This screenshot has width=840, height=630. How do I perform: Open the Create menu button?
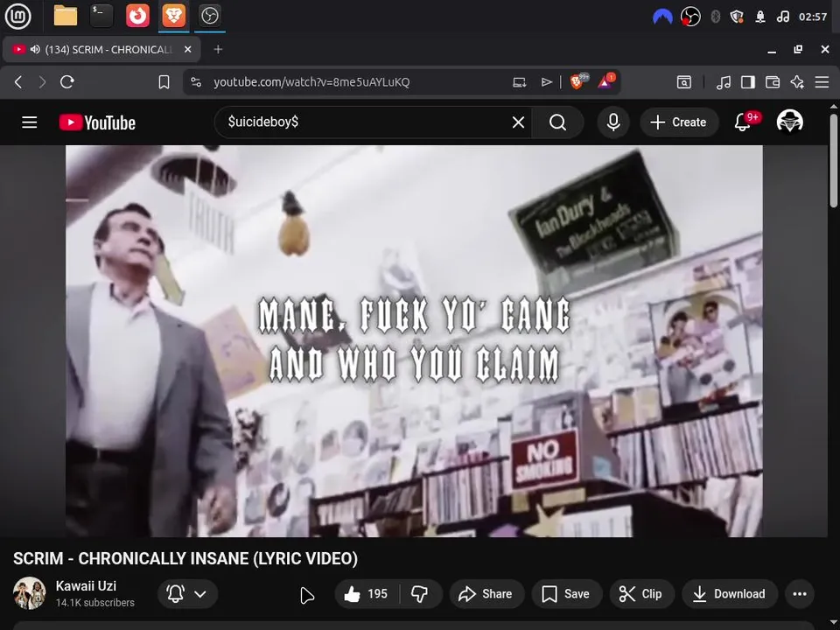point(679,122)
